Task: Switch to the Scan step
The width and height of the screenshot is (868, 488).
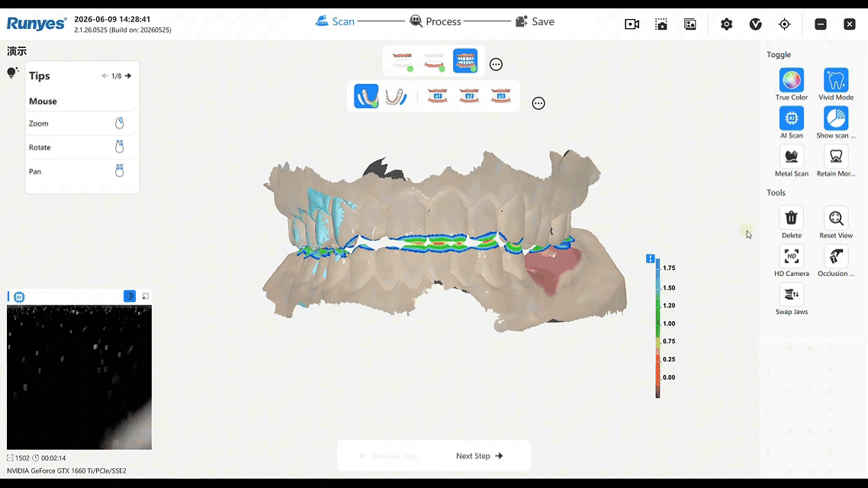Action: point(335,21)
